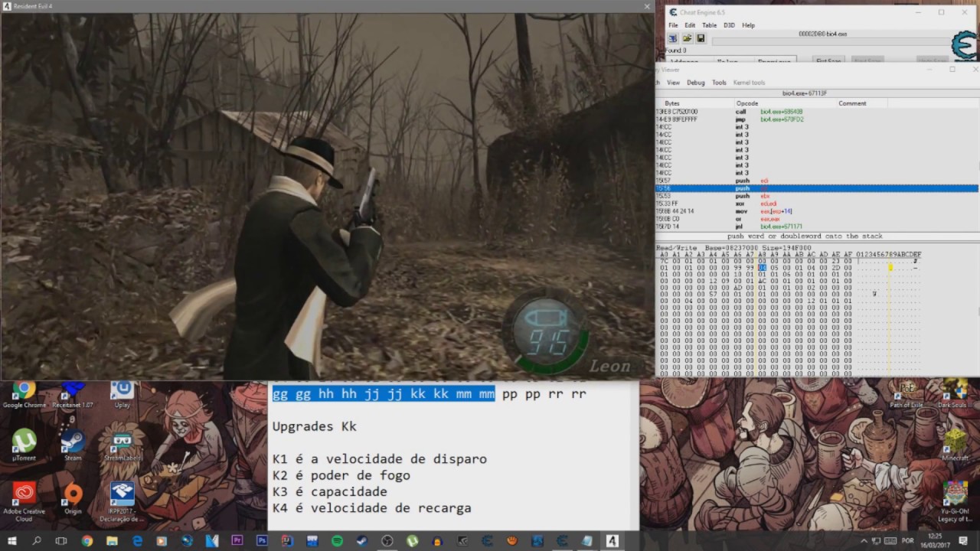Open the Receitanet 1.07 desktop shortcut
The width and height of the screenshot is (980, 551).
click(73, 396)
